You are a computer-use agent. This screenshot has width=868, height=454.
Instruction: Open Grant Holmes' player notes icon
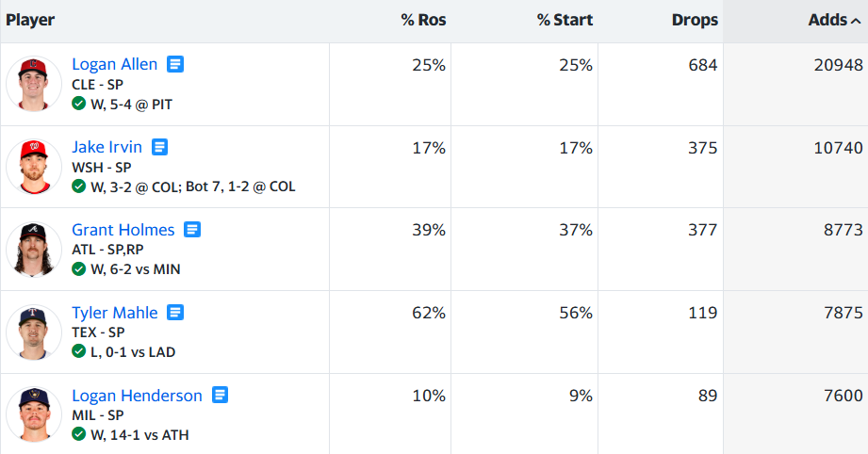pyautogui.click(x=192, y=230)
